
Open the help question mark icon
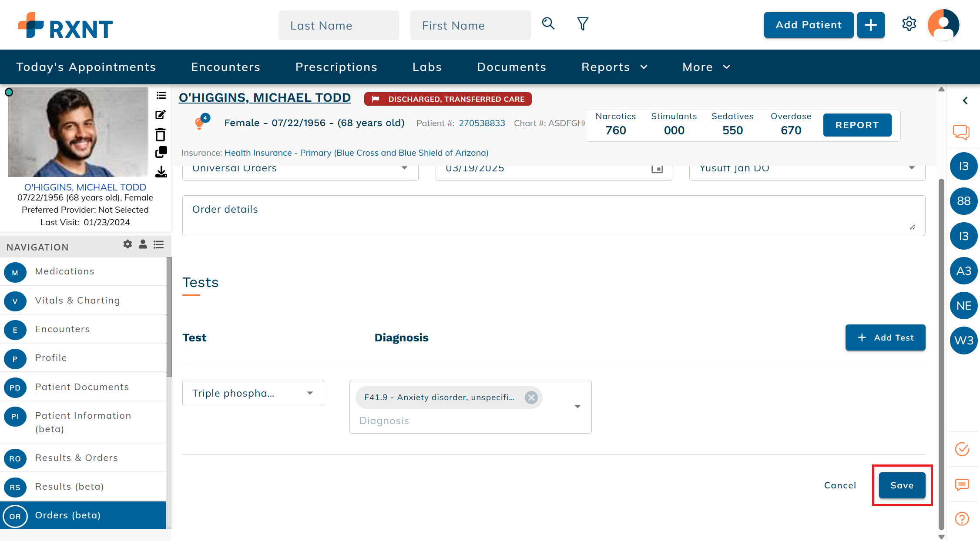[x=962, y=518]
